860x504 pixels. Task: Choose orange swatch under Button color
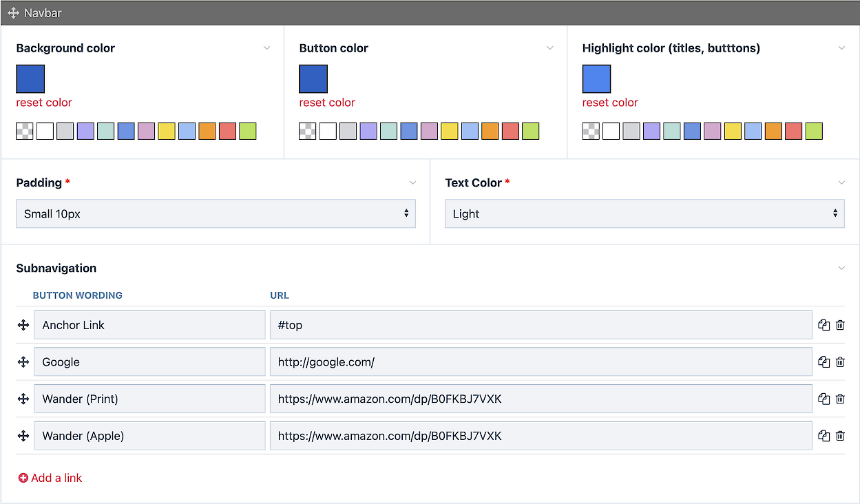point(490,132)
